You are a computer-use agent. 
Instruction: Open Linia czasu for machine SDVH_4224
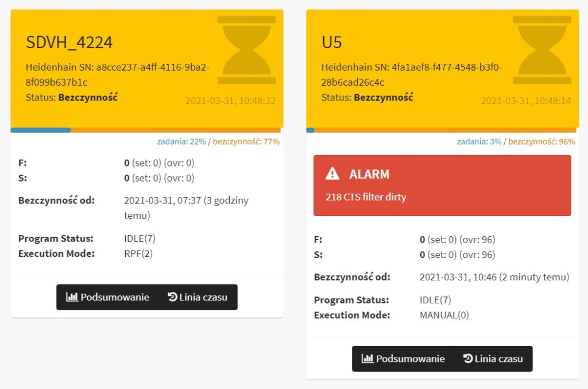[198, 297]
